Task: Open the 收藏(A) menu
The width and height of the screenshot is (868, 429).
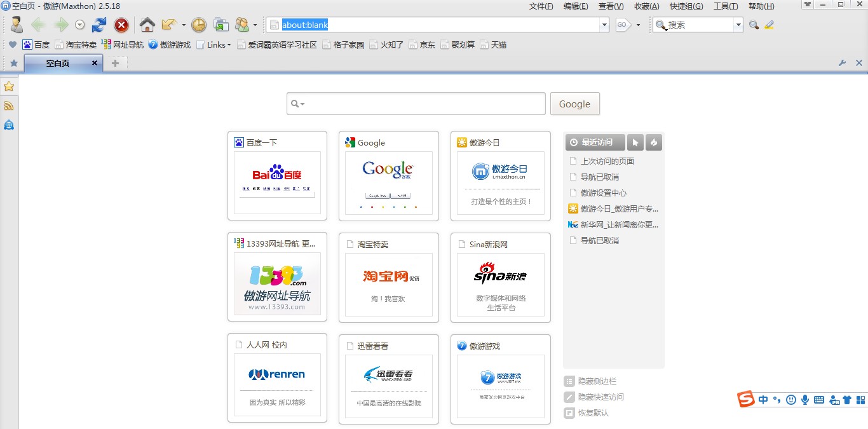Action: pos(646,6)
